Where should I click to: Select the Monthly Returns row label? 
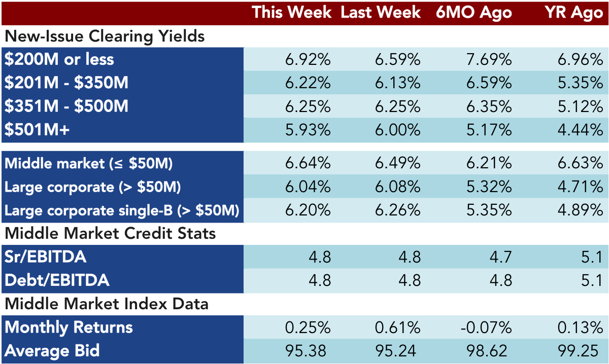click(69, 327)
